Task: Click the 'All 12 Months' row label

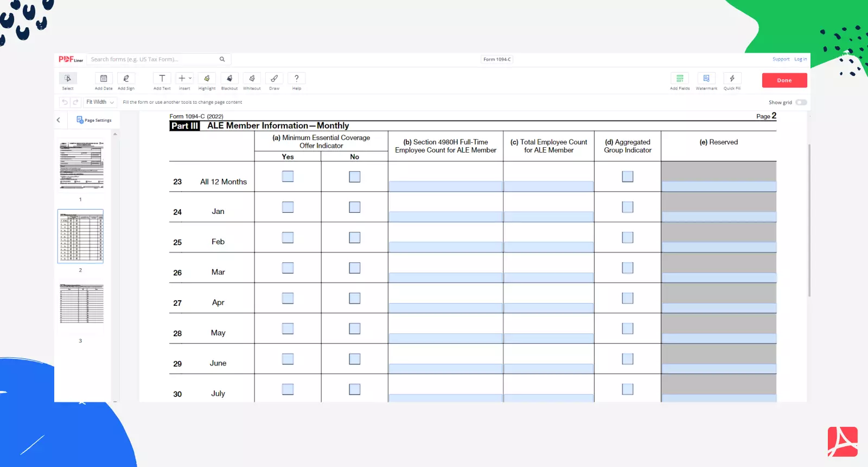Action: 224,182
